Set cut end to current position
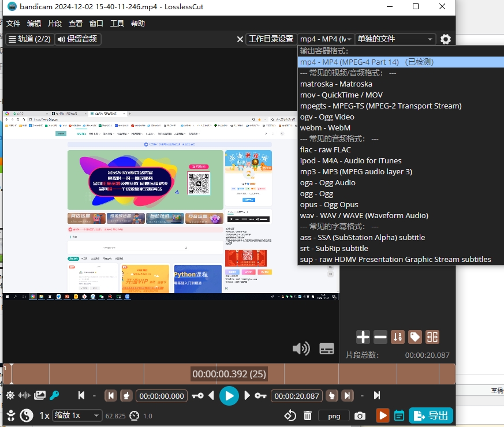This screenshot has width=504, height=427. [x=332, y=395]
